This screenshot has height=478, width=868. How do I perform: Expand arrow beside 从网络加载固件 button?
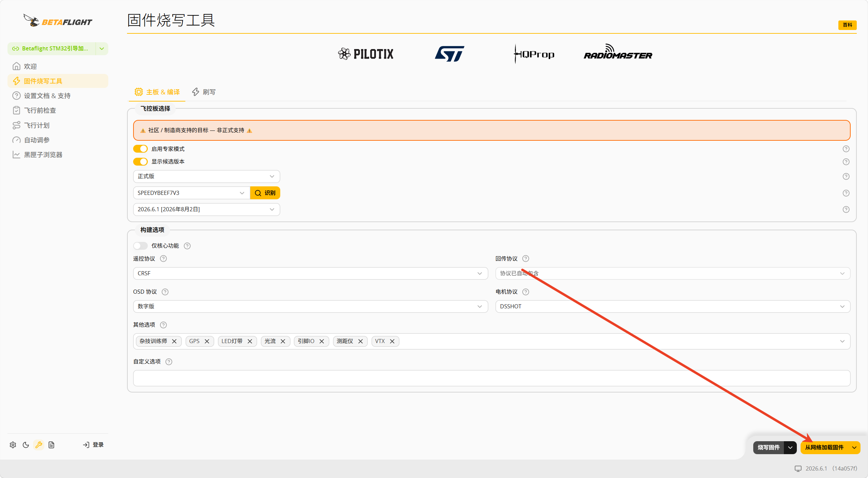854,447
